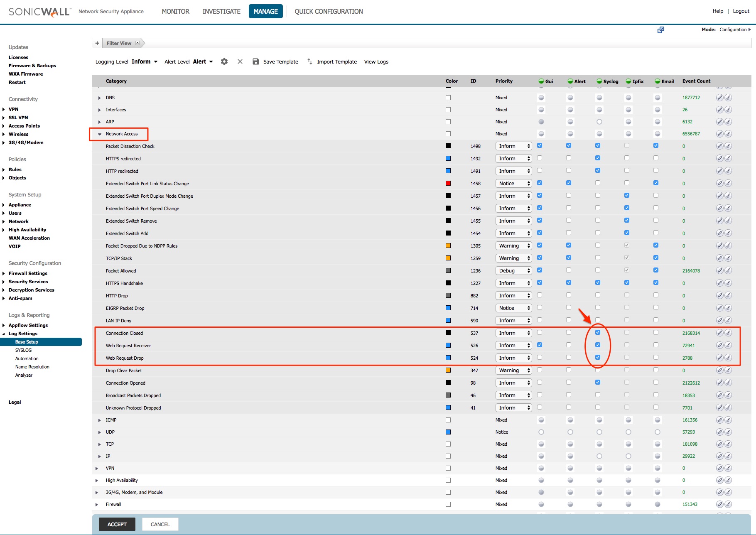The width and height of the screenshot is (756, 535).
Task: Click the Import Template arrows icon
Action: point(309,61)
